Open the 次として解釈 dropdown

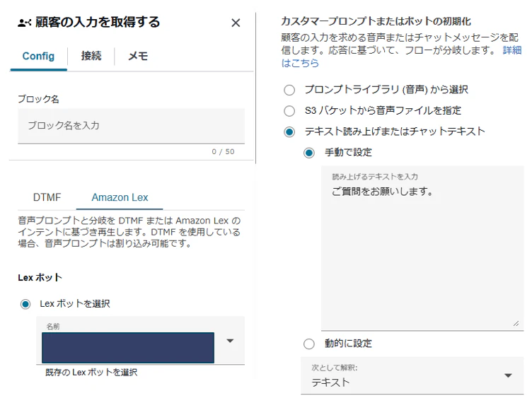(x=412, y=375)
